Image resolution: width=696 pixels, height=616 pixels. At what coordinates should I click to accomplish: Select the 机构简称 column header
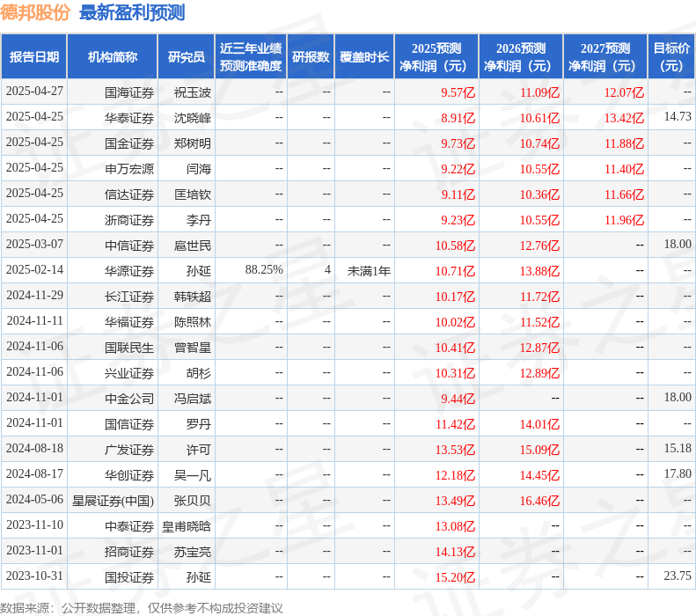(x=113, y=57)
